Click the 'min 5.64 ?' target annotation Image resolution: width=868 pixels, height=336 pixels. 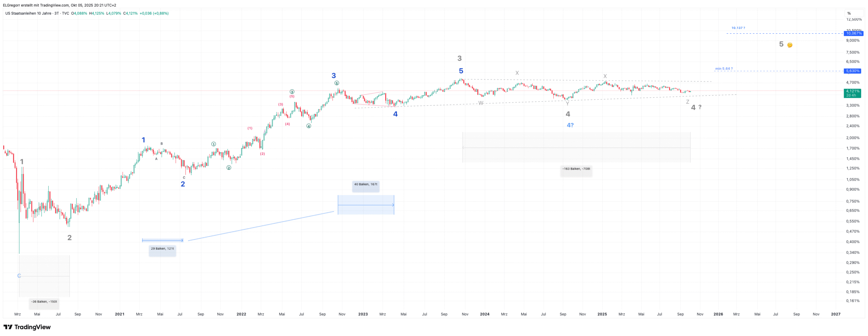724,69
